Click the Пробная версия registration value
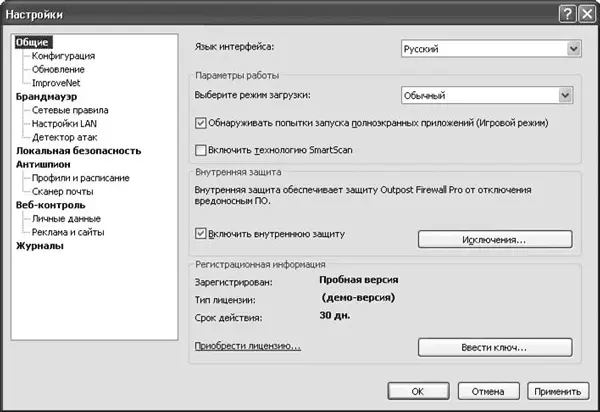Screen dimensions: 600x412 359,280
